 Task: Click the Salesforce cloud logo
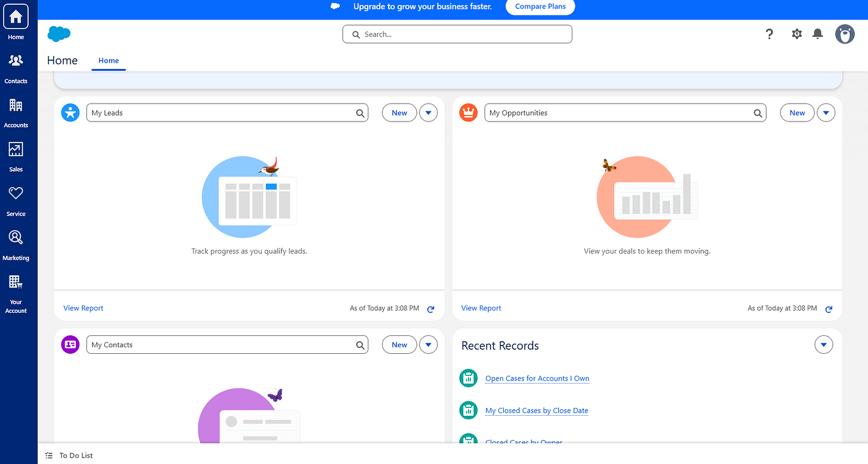point(58,34)
